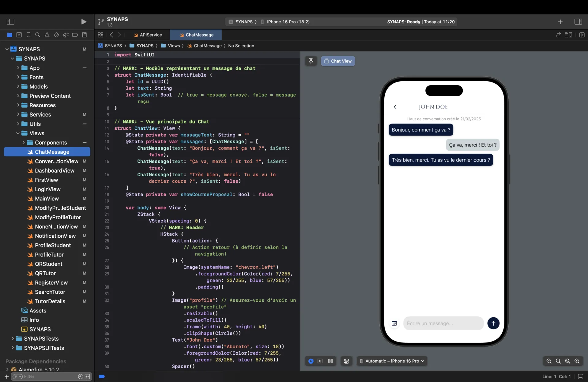This screenshot has width=588, height=382.
Task: Open the adjust editor options menu
Action: pyautogui.click(x=569, y=35)
